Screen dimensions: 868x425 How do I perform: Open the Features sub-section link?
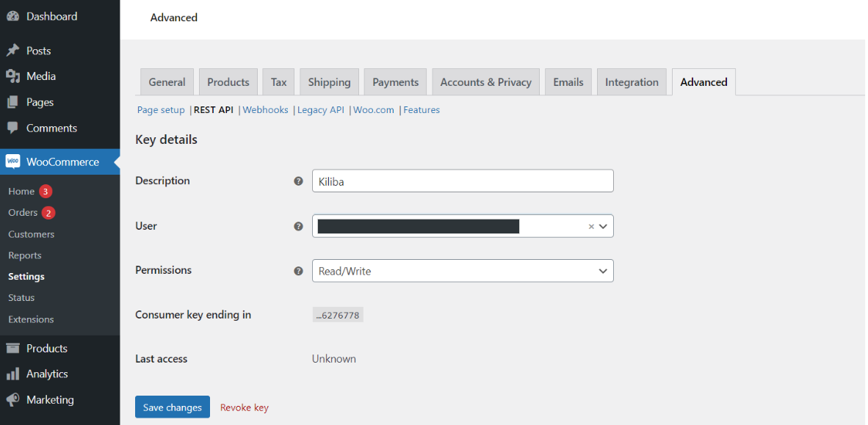point(422,109)
